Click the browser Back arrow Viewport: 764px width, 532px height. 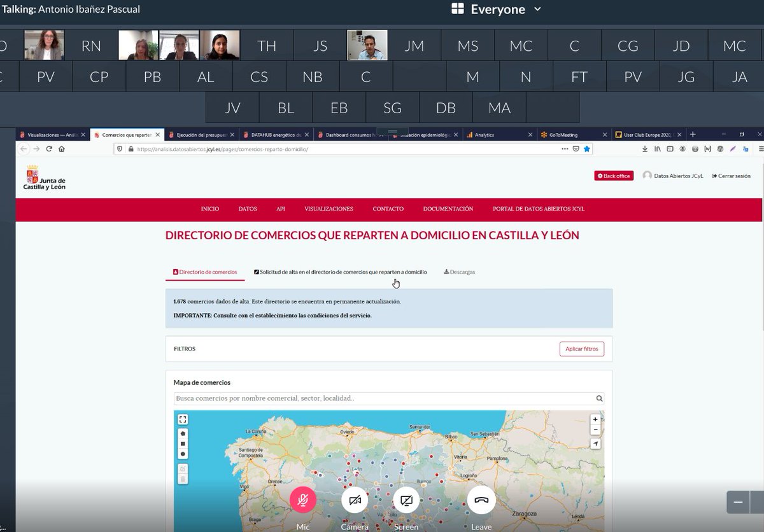click(24, 148)
